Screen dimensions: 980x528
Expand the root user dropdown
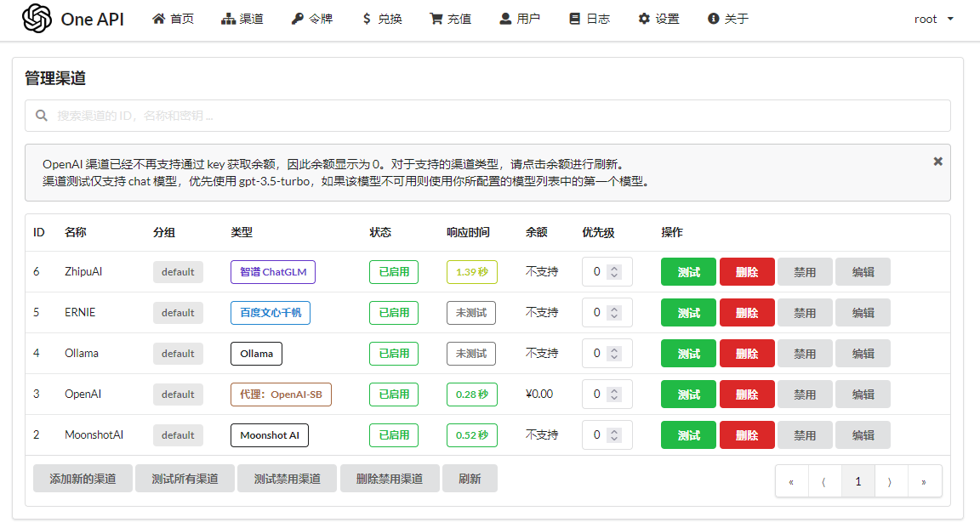pos(934,19)
